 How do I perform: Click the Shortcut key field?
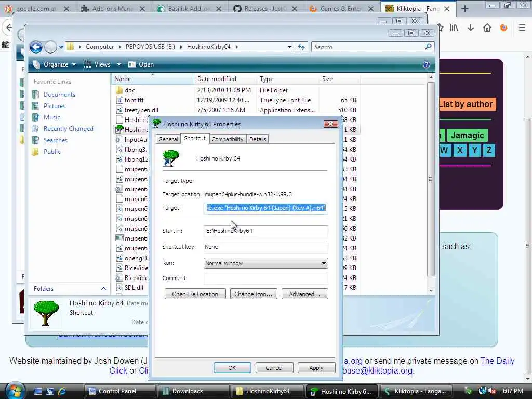tap(265, 247)
